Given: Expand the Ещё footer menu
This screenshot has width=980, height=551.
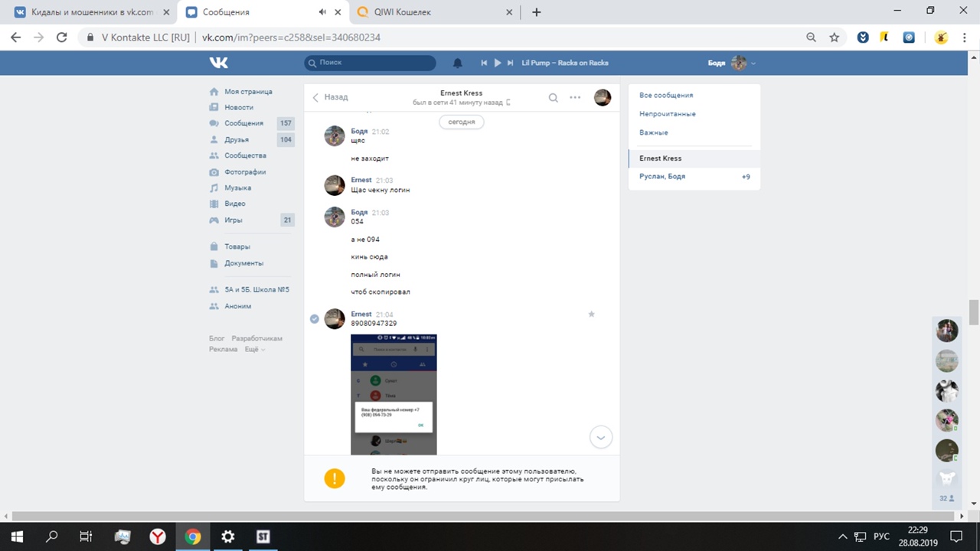Looking at the screenshot, I should [x=254, y=349].
